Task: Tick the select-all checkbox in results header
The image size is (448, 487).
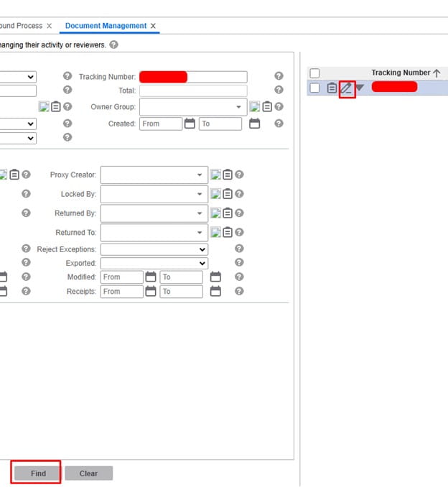Action: (x=314, y=73)
